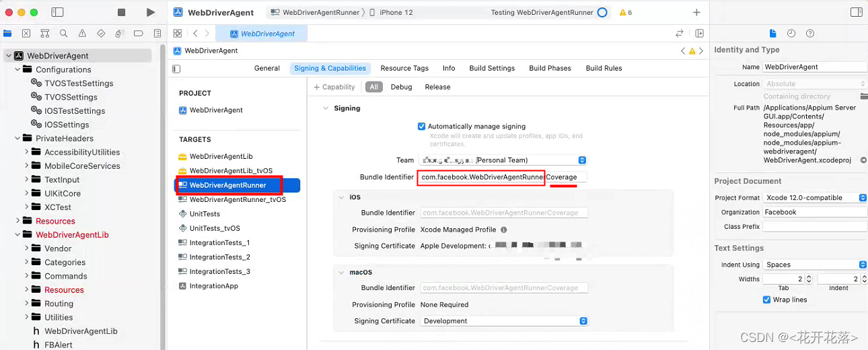Add an editor on the right
Screen dimensions: 868x350
pyautogui.click(x=700, y=33)
